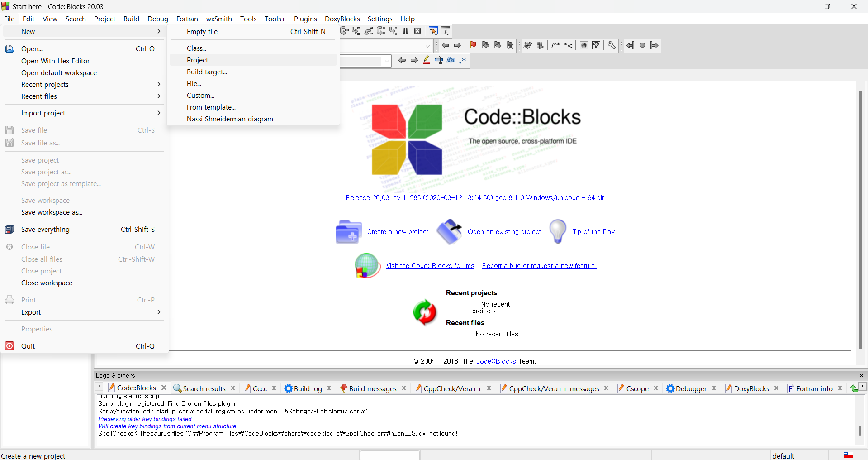Viewport: 868px width, 460px height.
Task: Expand the Recent projects submenu arrow
Action: pyautogui.click(x=159, y=84)
